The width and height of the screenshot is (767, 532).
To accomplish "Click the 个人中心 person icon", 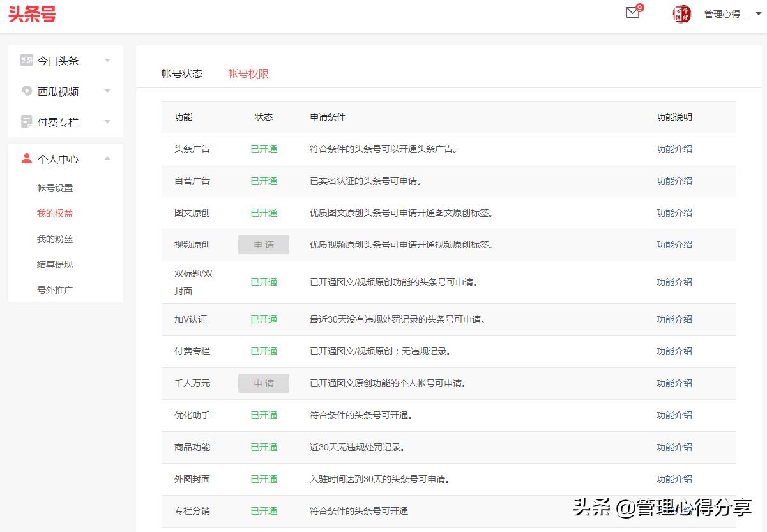I will [26, 158].
